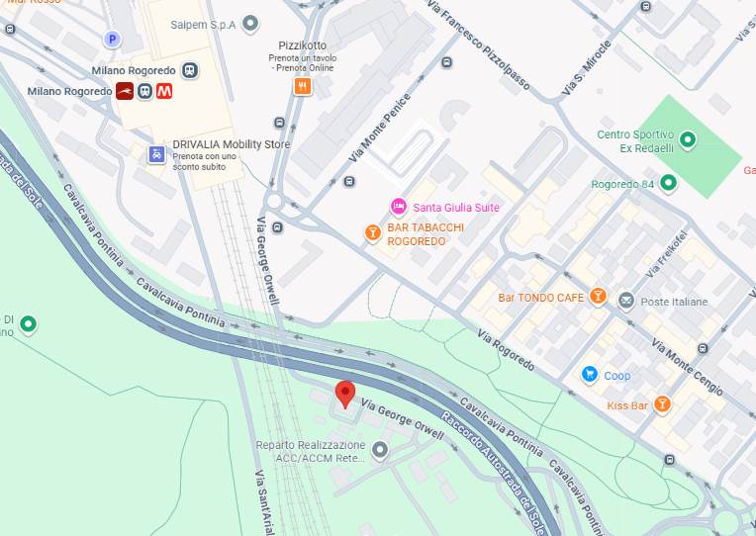Click the Coop shopping cart icon
This screenshot has height=536, width=756.
click(590, 375)
